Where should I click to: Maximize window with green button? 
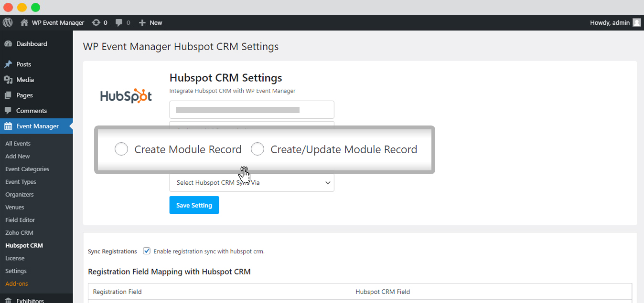pos(36,7)
